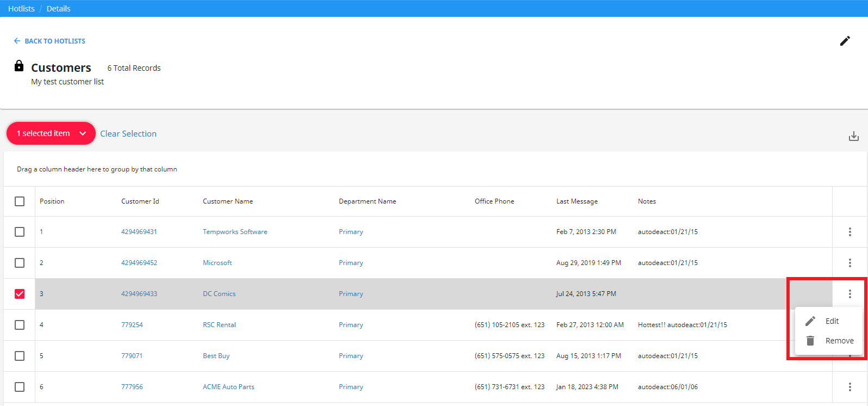Click the phone (651) 575-0575 ext. 123
868x406 pixels.
510,356
